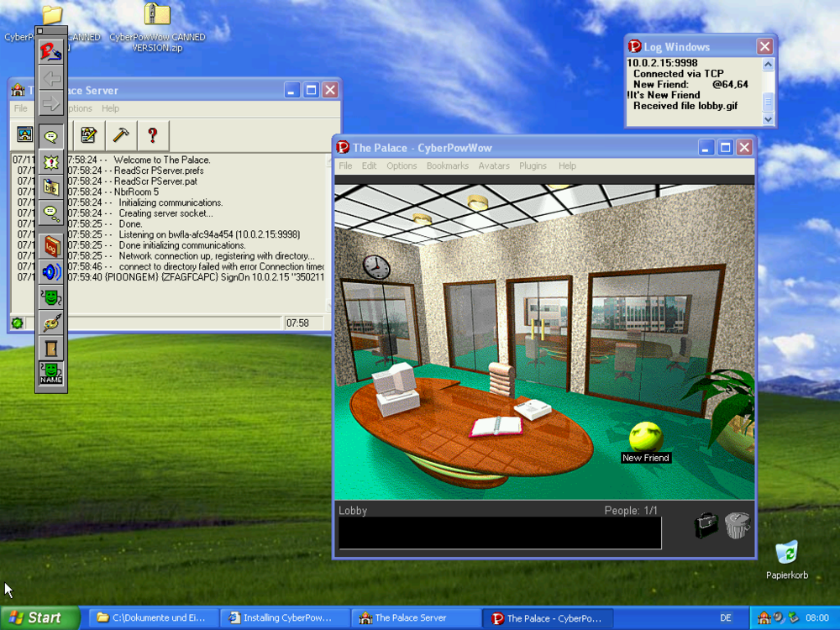Select the thought bubble balloon tool

point(51,213)
